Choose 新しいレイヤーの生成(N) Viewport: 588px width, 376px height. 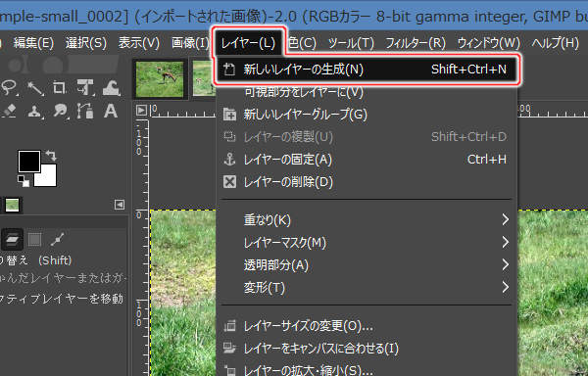pyautogui.click(x=367, y=70)
